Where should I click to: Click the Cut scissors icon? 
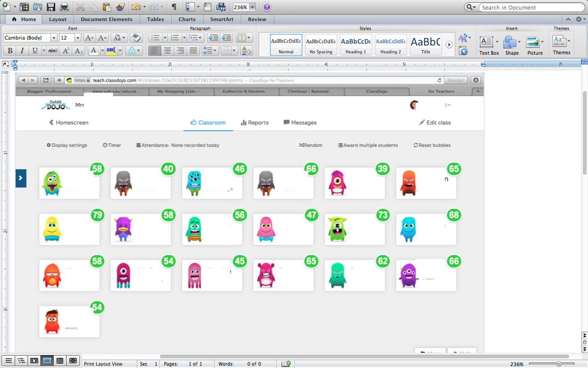[x=80, y=7]
